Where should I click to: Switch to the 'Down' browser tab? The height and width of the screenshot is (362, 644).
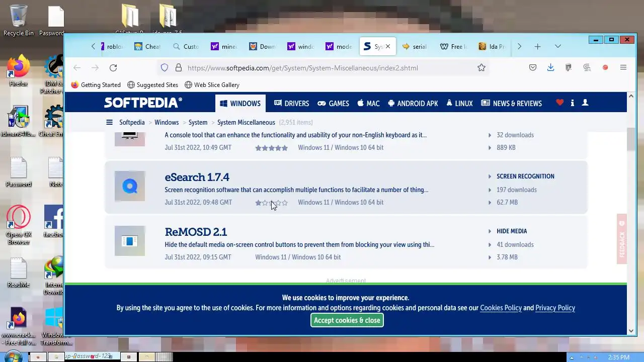point(262,47)
